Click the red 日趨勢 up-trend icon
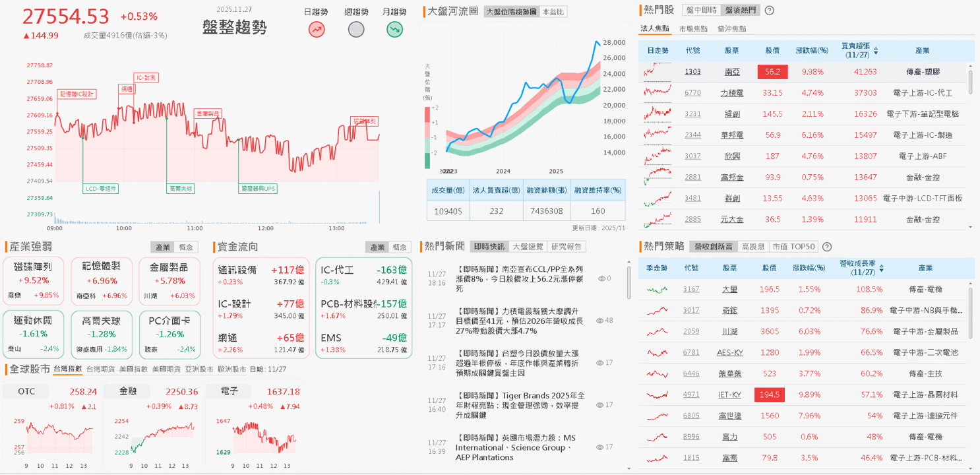Image resolution: width=980 pixels, height=475 pixels. pyautogui.click(x=317, y=30)
